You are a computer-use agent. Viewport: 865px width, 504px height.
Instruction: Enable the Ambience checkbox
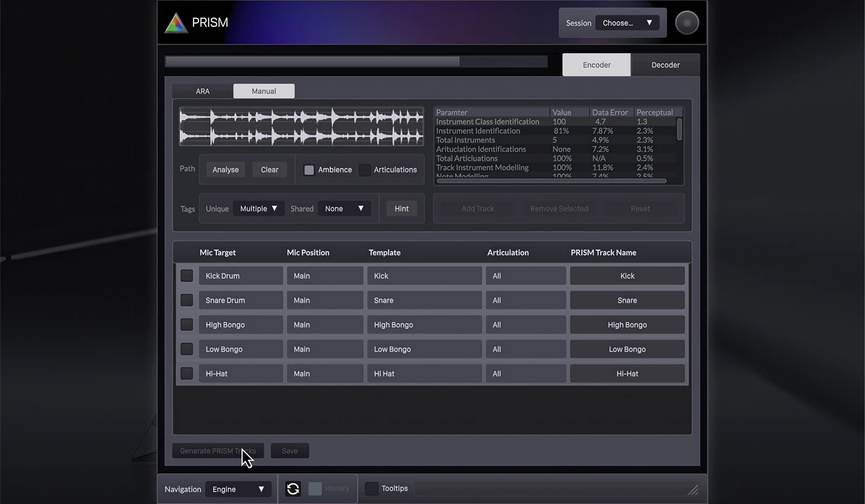coord(309,170)
